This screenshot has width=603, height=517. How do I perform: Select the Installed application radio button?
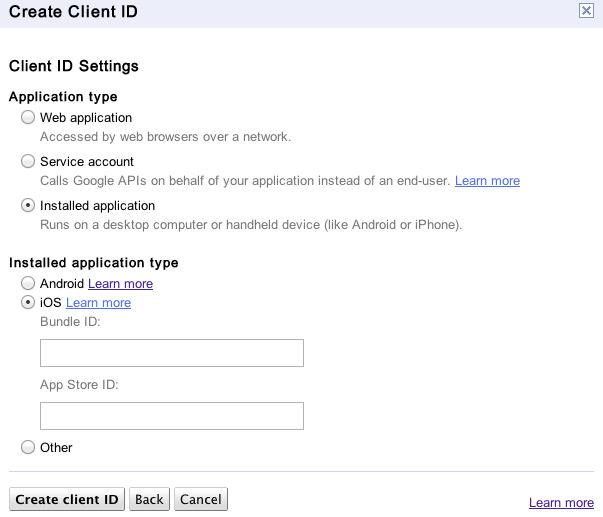point(28,205)
